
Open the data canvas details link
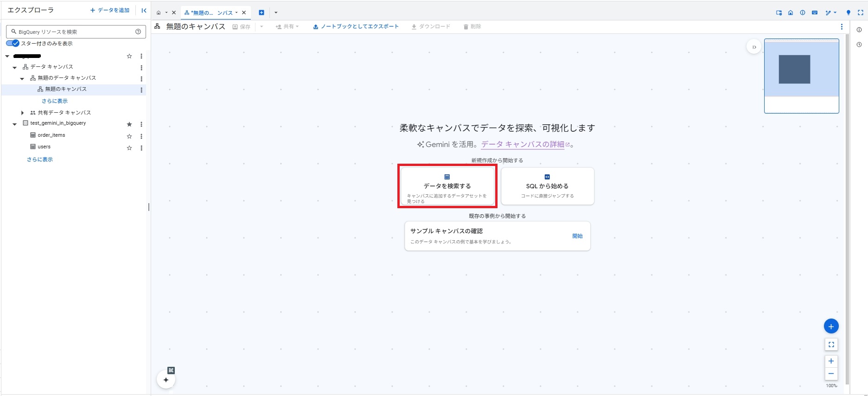tap(523, 144)
